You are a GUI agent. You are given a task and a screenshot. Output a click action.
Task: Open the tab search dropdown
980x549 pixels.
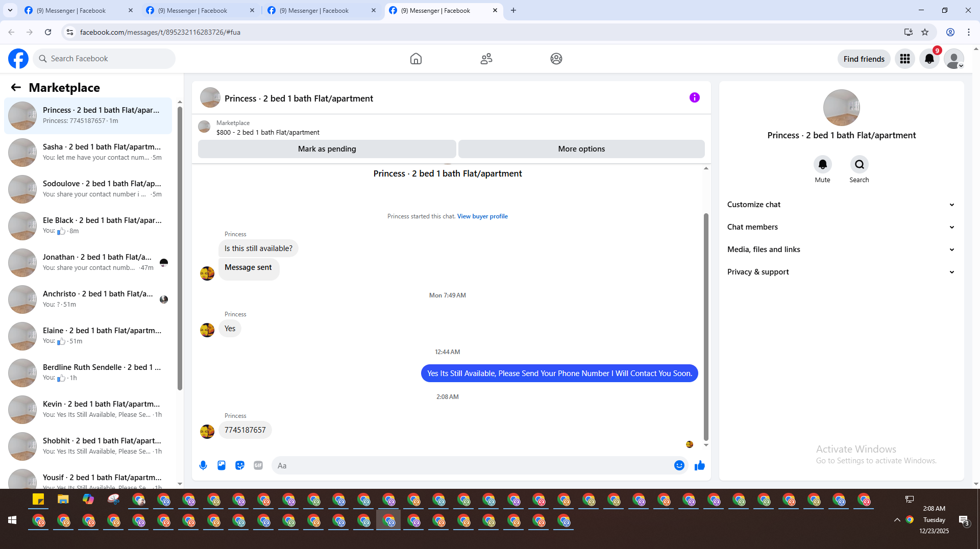click(x=10, y=10)
